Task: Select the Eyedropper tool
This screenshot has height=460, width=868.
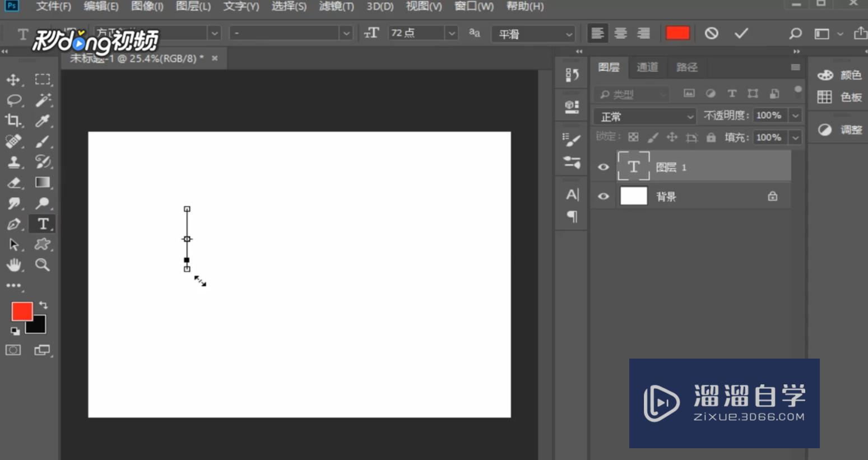Action: [43, 120]
